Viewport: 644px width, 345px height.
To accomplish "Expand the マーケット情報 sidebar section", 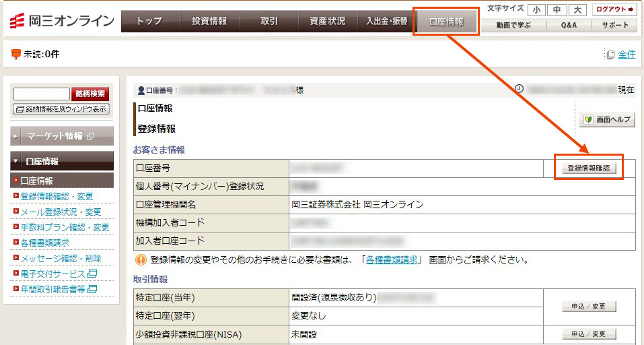I will (62, 135).
